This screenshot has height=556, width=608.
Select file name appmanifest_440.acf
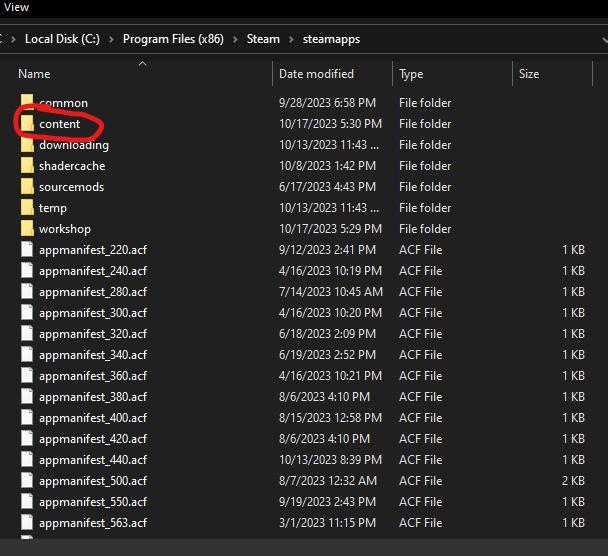pyautogui.click(x=93, y=459)
